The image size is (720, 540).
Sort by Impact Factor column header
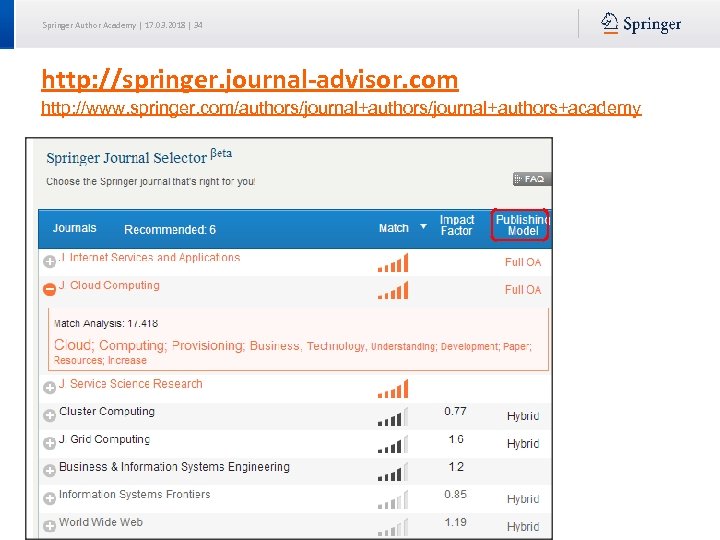[x=456, y=225]
